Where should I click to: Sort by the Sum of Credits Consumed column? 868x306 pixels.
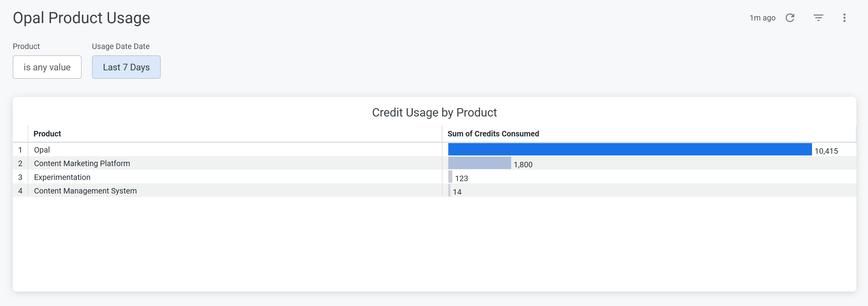[493, 134]
